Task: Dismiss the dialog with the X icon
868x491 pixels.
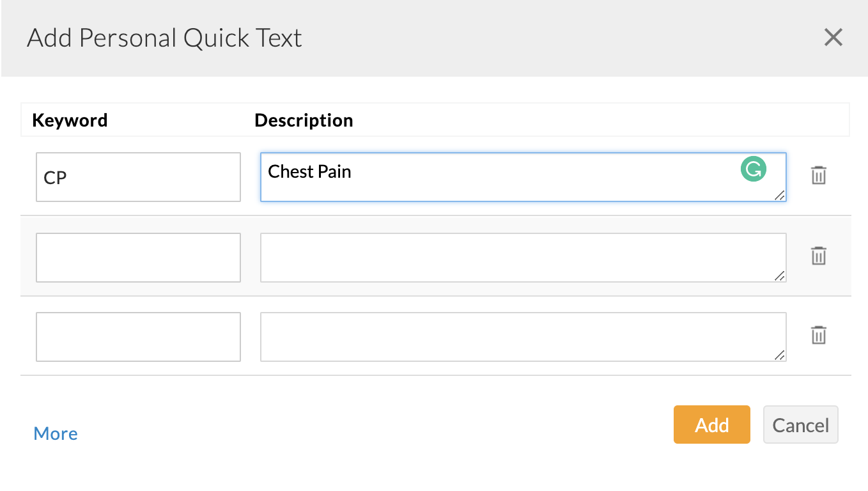Action: tap(833, 38)
